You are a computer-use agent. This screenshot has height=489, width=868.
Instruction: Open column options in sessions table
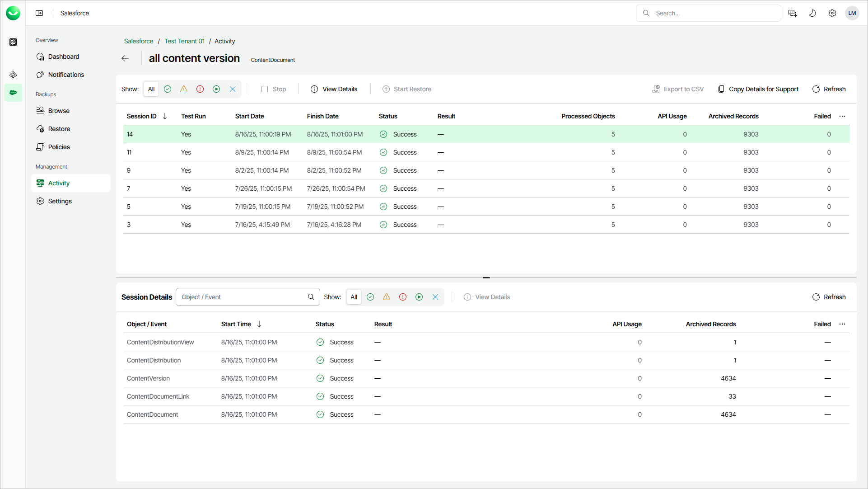coord(842,116)
